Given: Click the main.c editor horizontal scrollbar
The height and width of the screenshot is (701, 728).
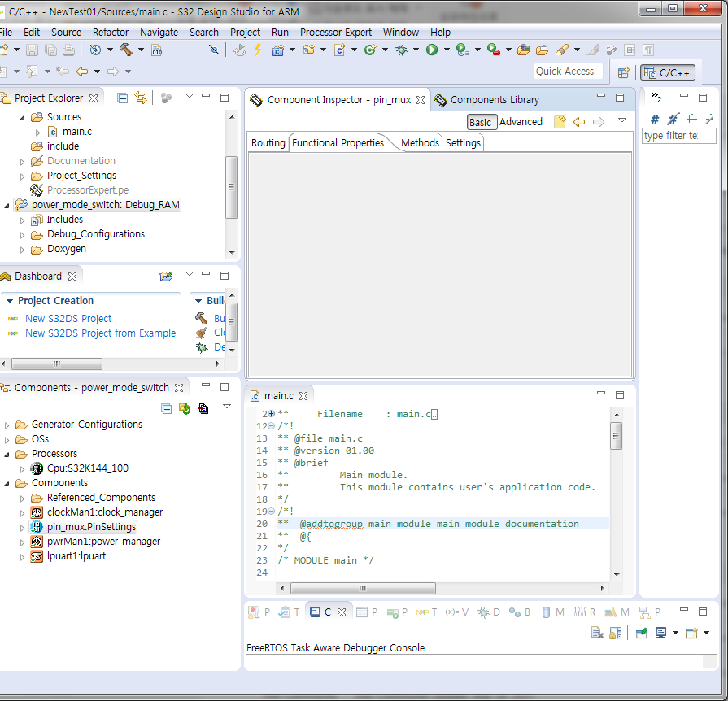Looking at the screenshot, I should (363, 588).
